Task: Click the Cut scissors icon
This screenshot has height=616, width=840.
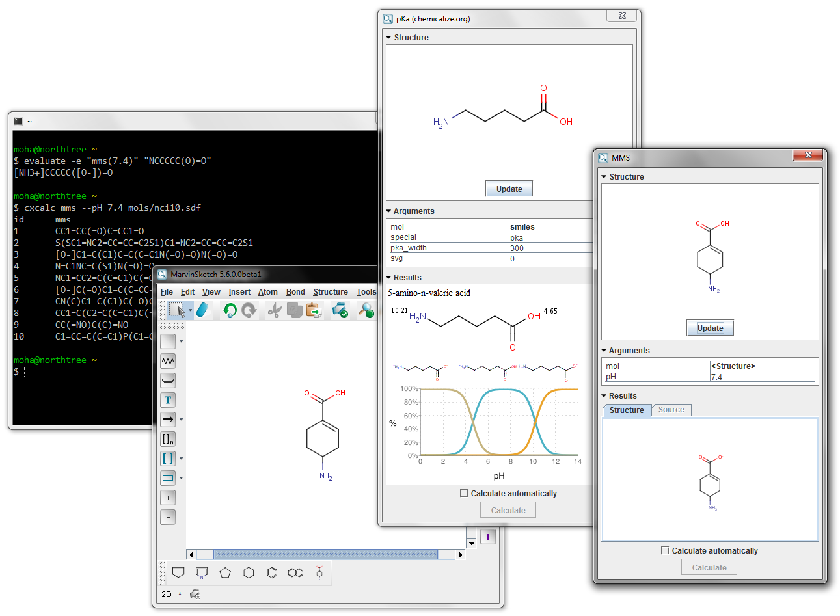Action: (275, 311)
